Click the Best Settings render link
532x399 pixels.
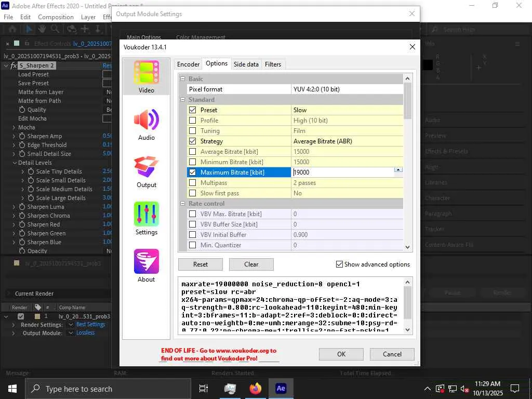pyautogui.click(x=90, y=325)
